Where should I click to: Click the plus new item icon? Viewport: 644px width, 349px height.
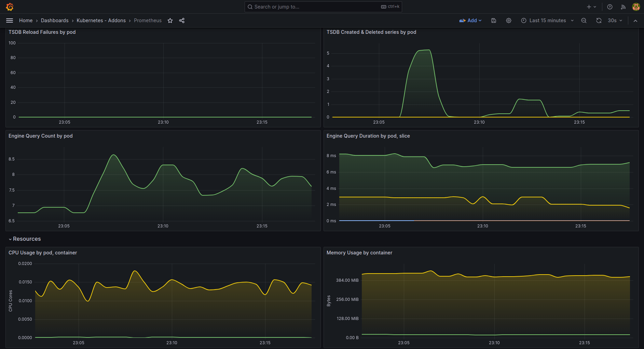click(591, 7)
